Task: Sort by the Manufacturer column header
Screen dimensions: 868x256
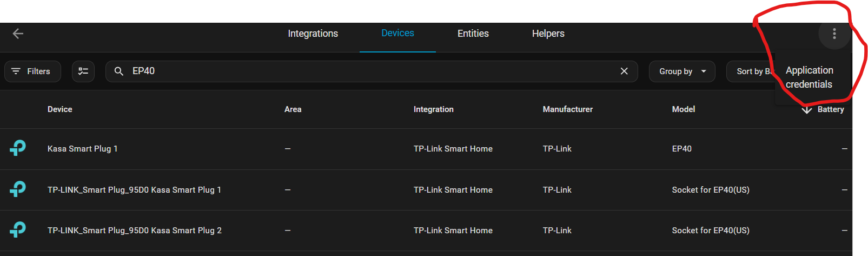Action: pyautogui.click(x=567, y=109)
